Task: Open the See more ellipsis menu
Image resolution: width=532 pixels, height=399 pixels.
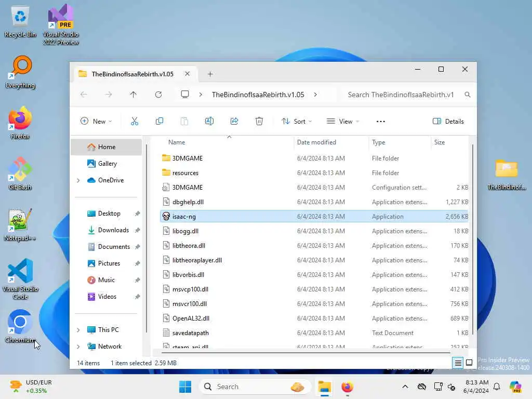Action: point(381,122)
